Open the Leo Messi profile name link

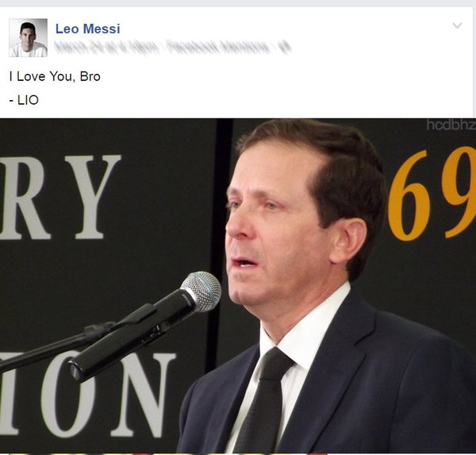point(88,29)
